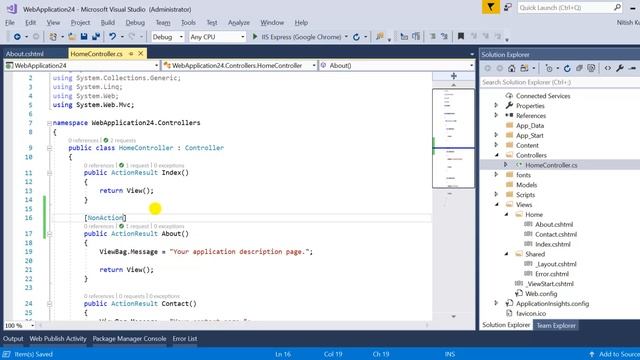Open the IIS Express browser dropdown arrow
Viewport: 640px width, 360px height.
pos(346,37)
